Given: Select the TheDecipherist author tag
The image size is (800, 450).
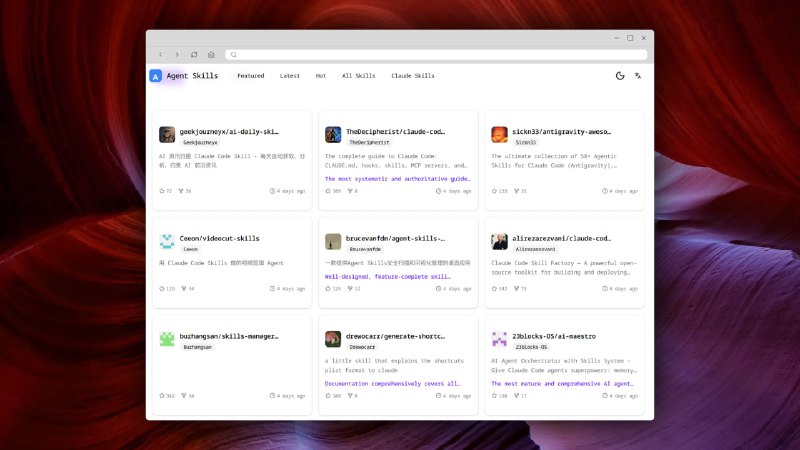Looking at the screenshot, I should [x=369, y=142].
